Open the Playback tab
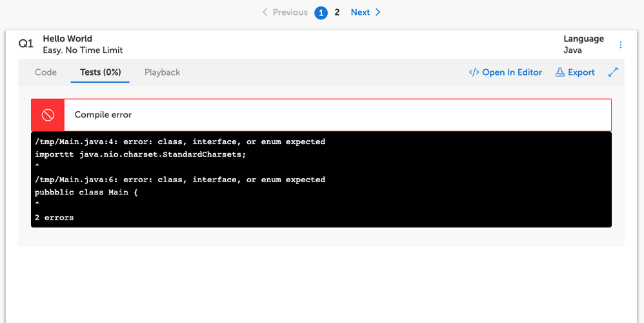Screen dimensions: 644x323 [162, 72]
